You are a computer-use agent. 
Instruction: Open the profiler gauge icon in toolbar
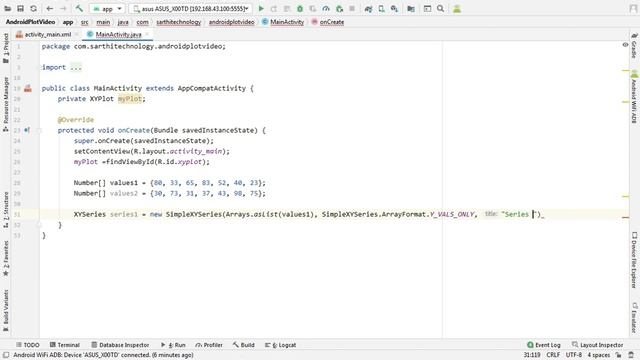pos(326,9)
